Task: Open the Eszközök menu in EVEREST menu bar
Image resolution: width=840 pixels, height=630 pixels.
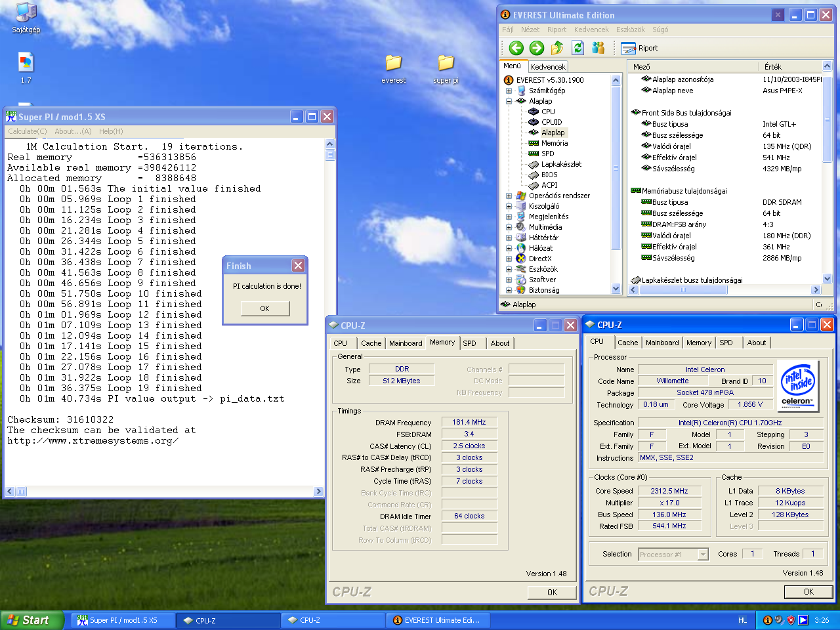Action: [630, 30]
